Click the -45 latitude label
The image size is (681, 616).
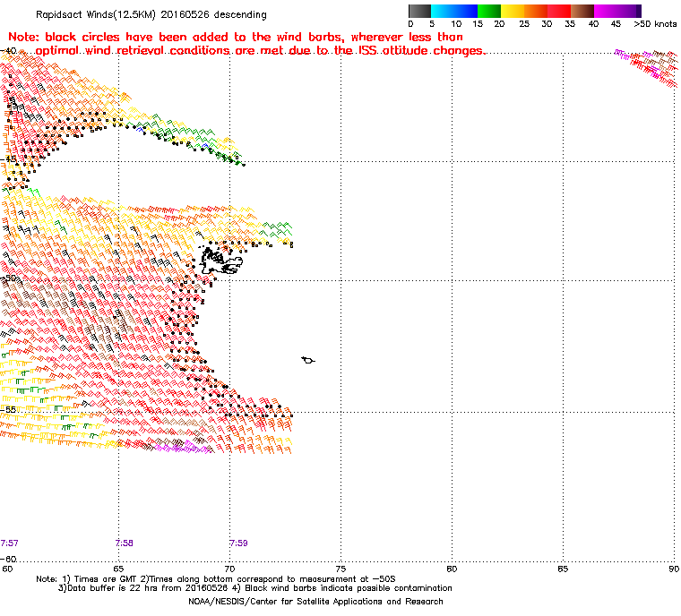[x=8, y=158]
